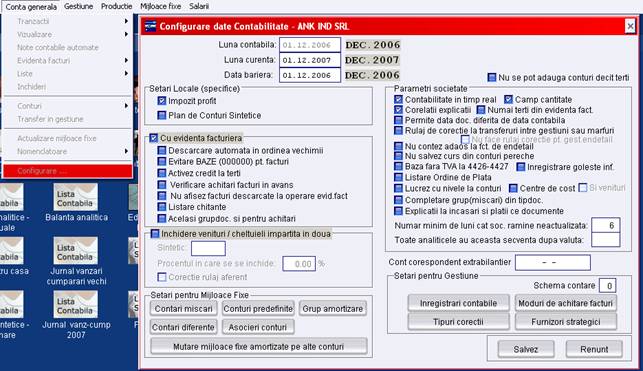
Task: Expand Evidenta facturi submenu
Action: point(68,61)
